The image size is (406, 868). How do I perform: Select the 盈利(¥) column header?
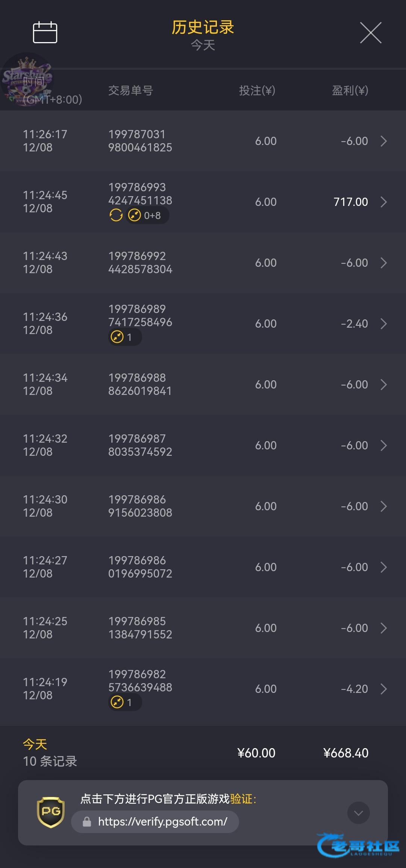click(x=350, y=91)
